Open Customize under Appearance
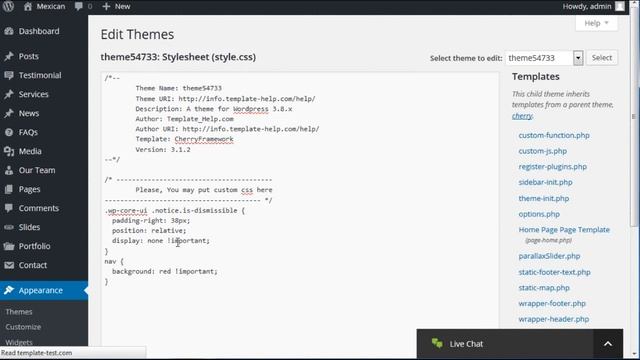This screenshot has height=360, width=640. 23,327
